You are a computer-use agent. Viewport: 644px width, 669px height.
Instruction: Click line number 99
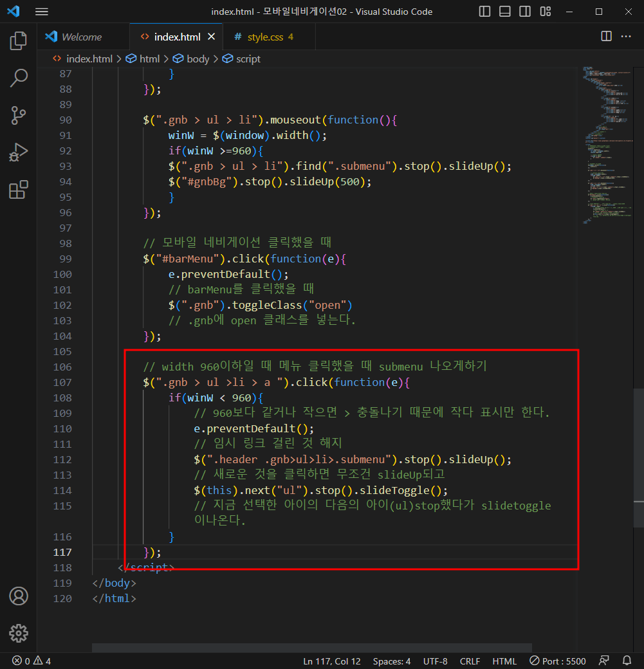(x=65, y=259)
